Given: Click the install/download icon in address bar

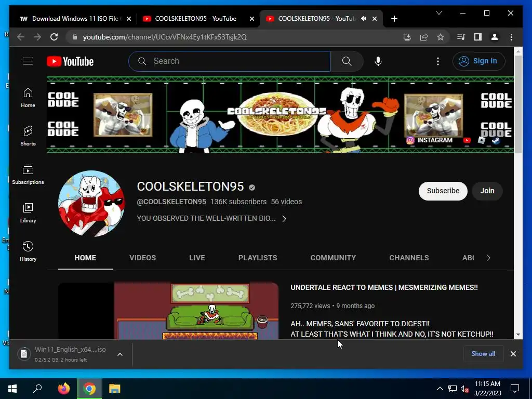Looking at the screenshot, I should point(407,37).
